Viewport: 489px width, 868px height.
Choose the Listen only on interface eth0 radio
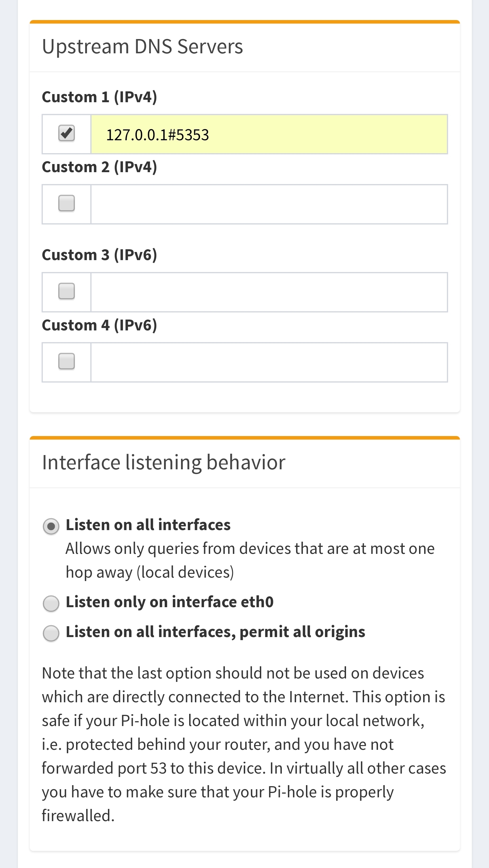[51, 603]
